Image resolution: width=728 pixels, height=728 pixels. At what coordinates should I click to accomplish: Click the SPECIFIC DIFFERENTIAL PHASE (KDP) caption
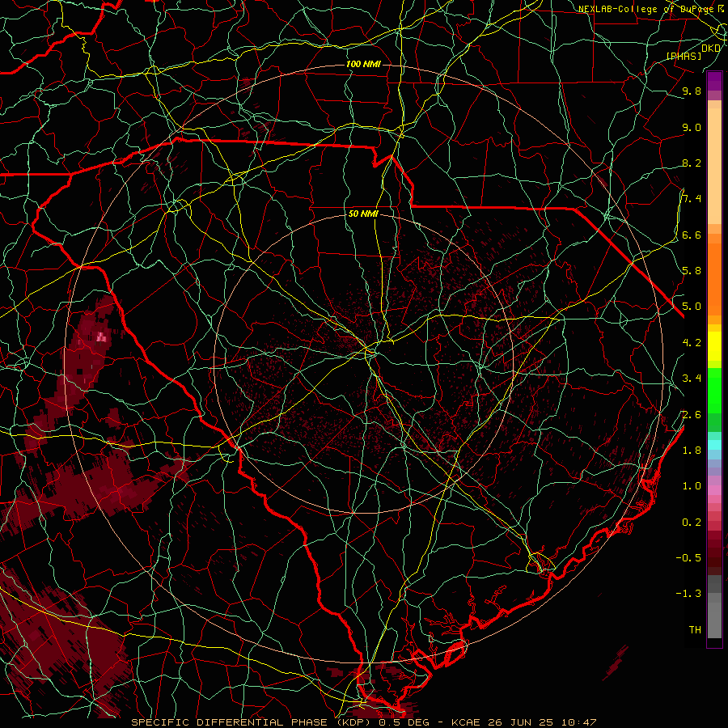click(x=252, y=722)
